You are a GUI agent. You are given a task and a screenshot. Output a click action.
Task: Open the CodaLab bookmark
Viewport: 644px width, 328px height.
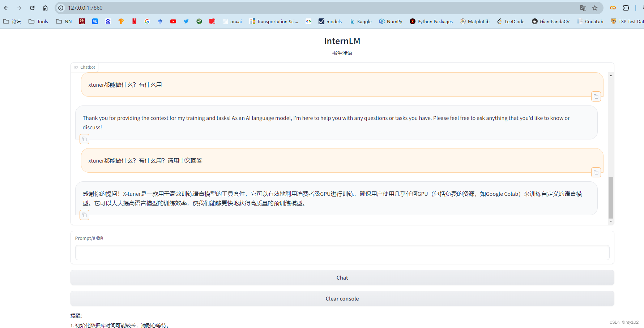590,22
